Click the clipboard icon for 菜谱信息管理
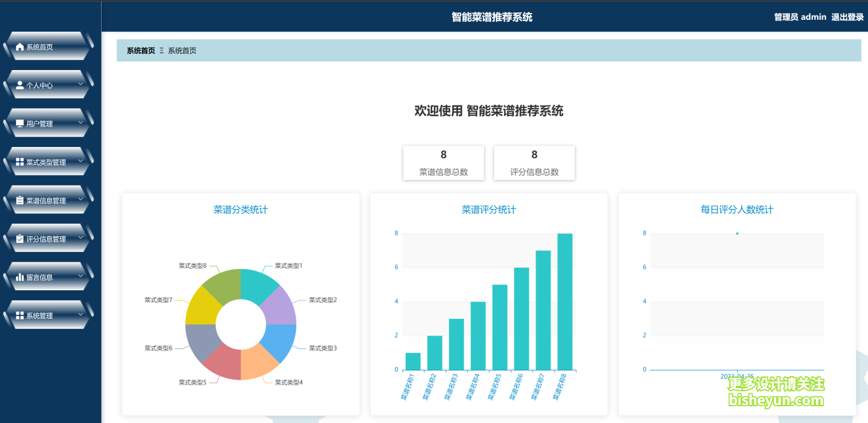The width and height of the screenshot is (868, 423). 19,199
